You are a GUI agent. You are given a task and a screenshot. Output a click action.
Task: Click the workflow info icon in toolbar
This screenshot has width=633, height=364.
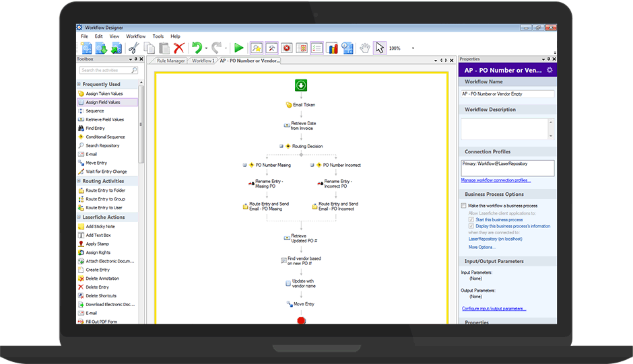pyautogui.click(x=347, y=48)
